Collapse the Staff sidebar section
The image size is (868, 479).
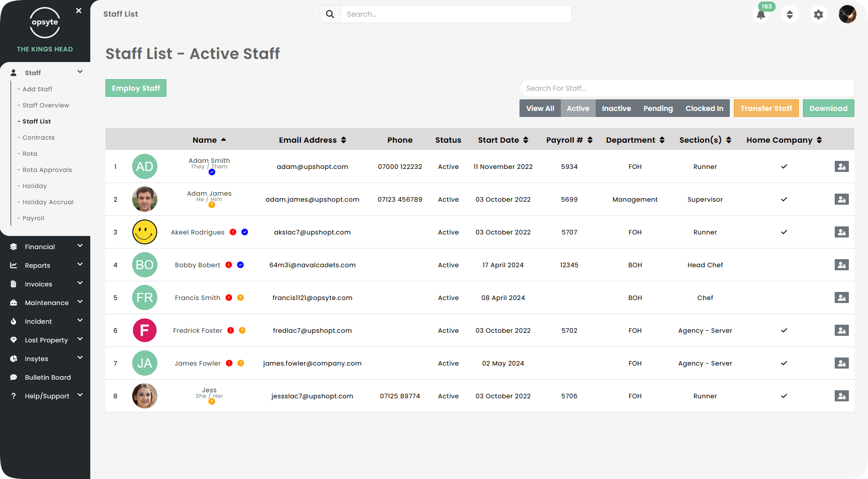click(x=80, y=72)
